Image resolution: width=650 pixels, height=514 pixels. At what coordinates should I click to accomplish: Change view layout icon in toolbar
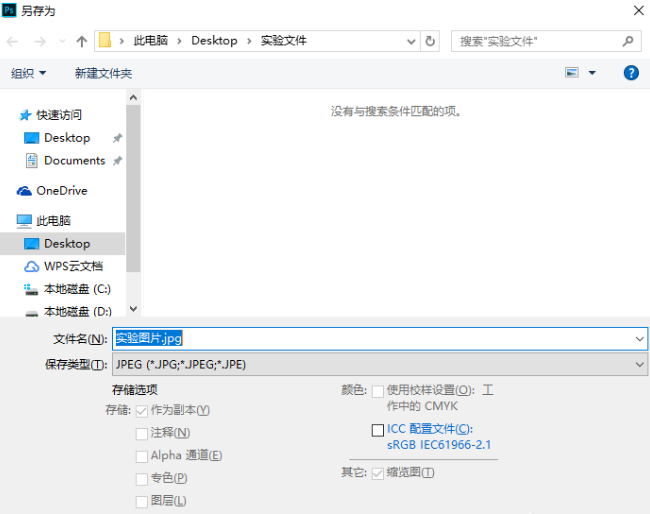point(572,73)
